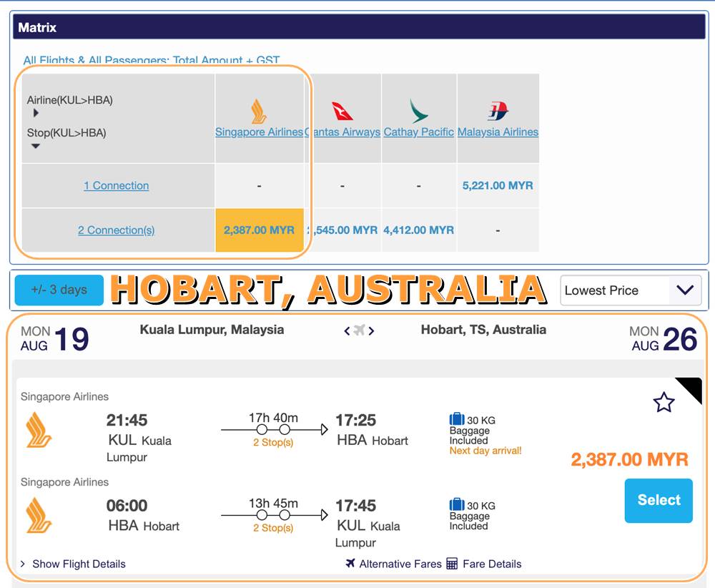
Task: Click the next date right arrow near the plane icon
Action: pyautogui.click(x=371, y=330)
